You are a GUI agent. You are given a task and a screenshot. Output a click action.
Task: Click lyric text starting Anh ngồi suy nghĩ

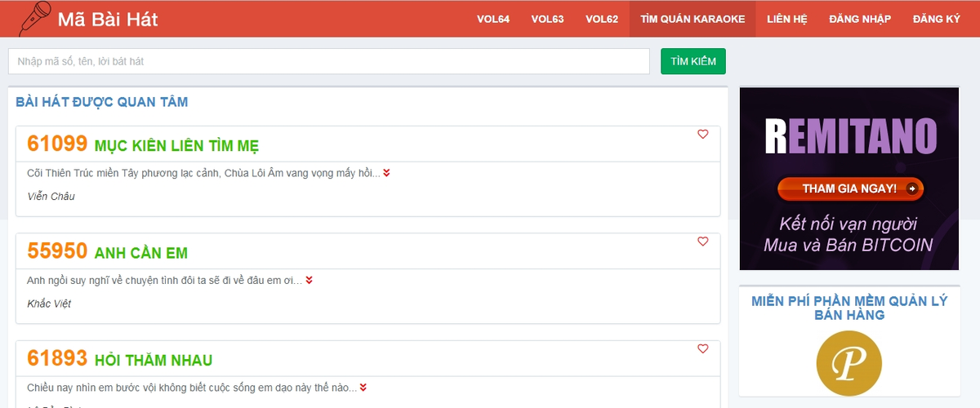tap(165, 280)
